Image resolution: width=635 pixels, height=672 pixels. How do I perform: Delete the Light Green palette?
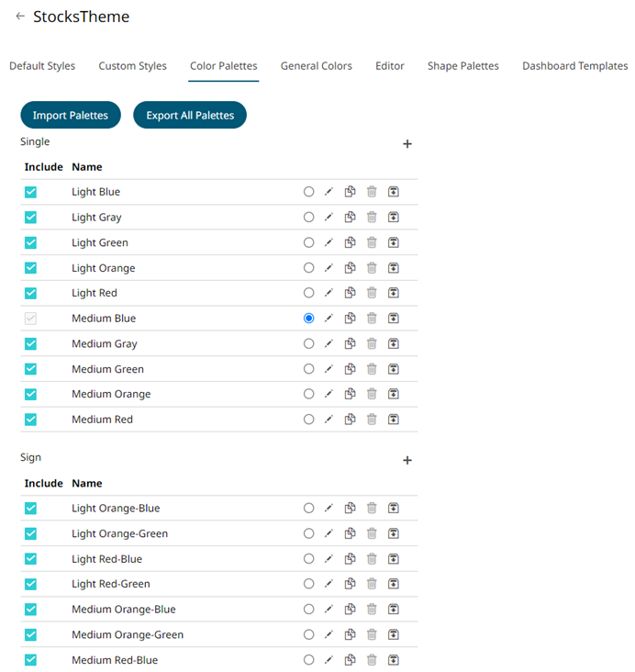click(x=372, y=242)
